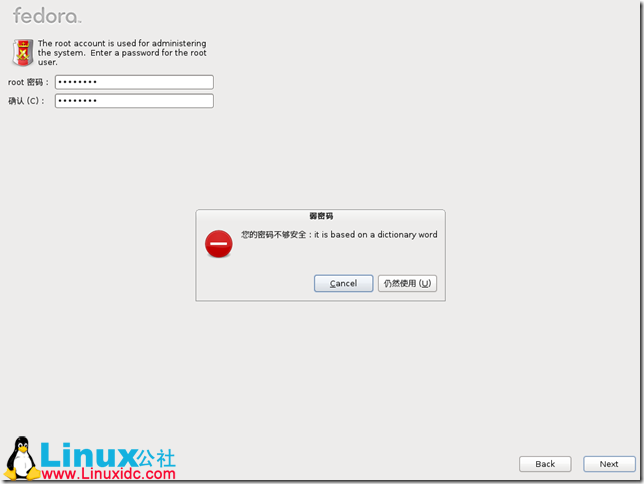Select the text 'it is based on a dictionary word'
This screenshot has height=484, width=644.
tap(375, 235)
